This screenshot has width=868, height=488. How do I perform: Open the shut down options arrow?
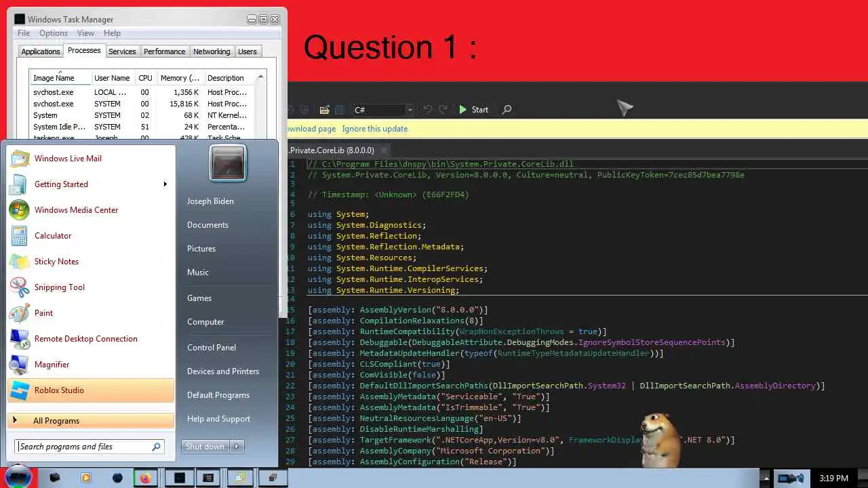pos(237,447)
